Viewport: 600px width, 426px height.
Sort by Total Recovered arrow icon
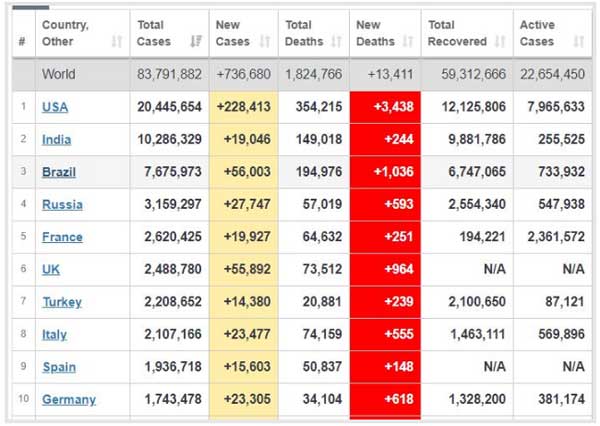tap(499, 42)
